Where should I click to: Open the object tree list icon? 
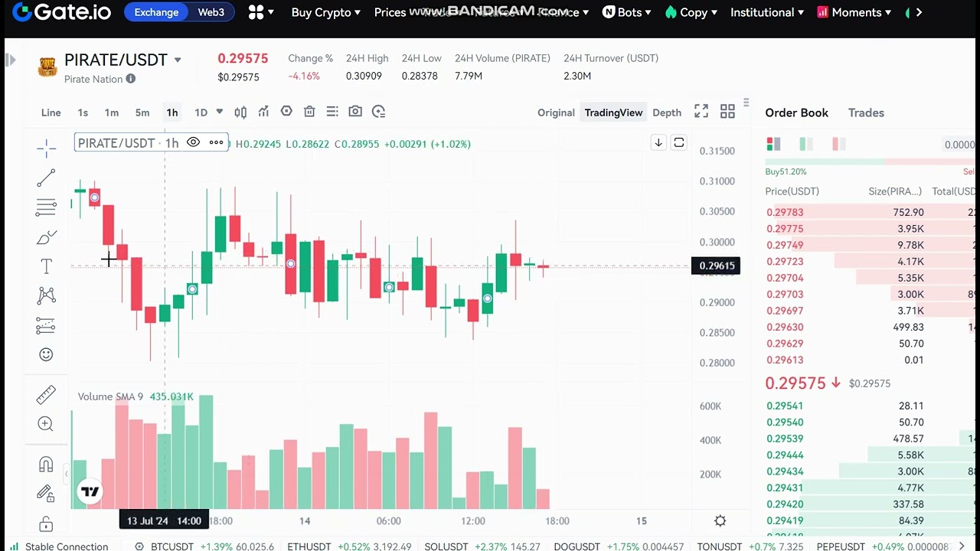pyautogui.click(x=332, y=112)
